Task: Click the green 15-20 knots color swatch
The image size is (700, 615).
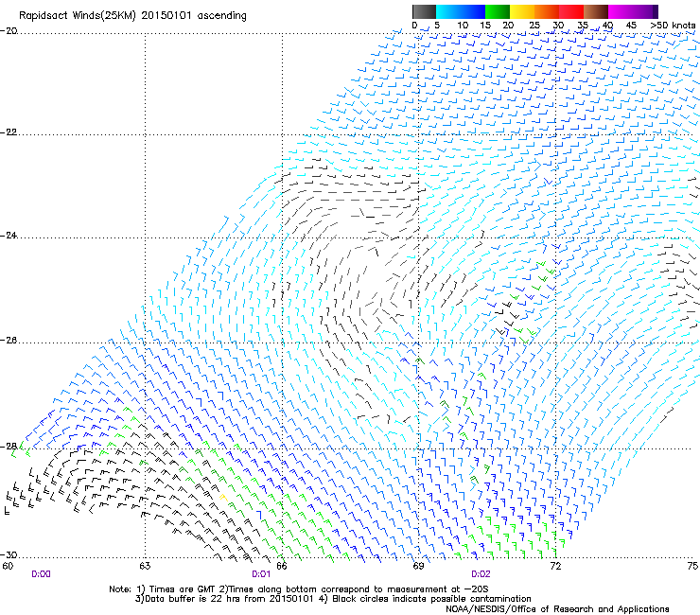Action: coord(497,11)
